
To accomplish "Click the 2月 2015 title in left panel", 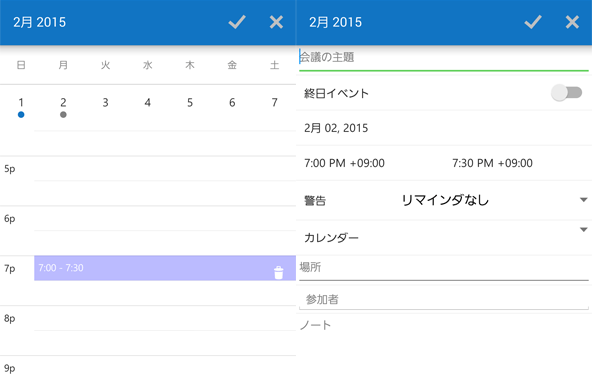I will [39, 22].
